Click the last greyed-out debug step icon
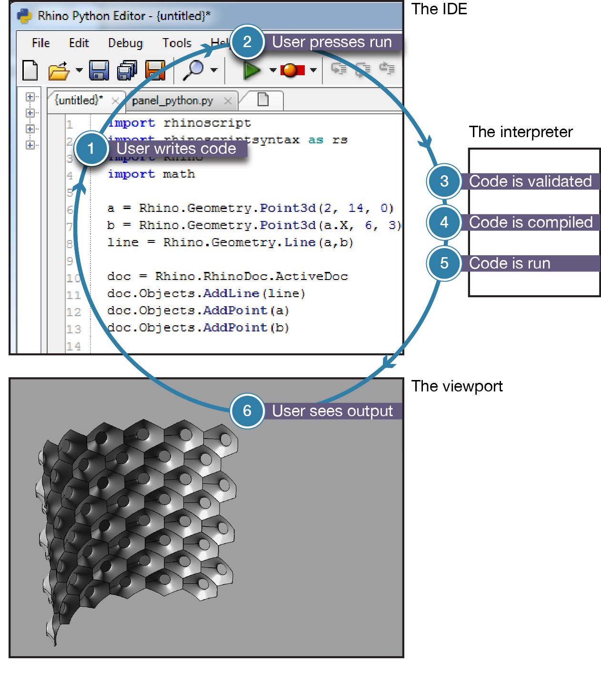This screenshot has height=700, width=601. (x=387, y=69)
